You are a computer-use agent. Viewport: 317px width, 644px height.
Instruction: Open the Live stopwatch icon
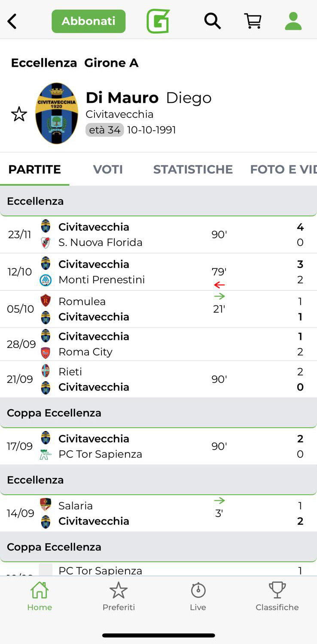pos(198,590)
